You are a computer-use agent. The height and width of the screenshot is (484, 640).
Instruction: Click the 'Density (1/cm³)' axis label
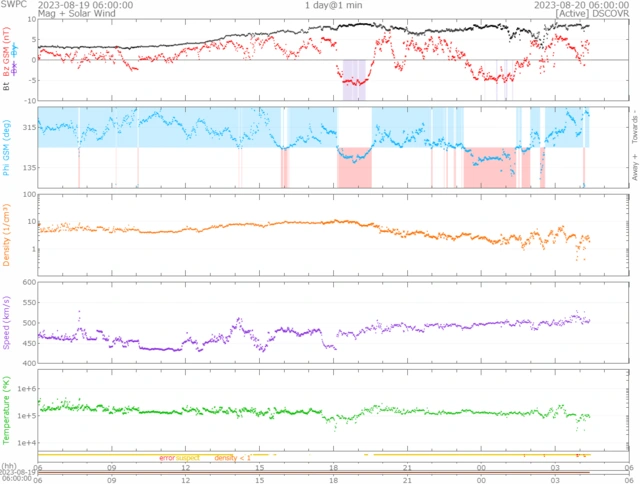(x=6, y=235)
